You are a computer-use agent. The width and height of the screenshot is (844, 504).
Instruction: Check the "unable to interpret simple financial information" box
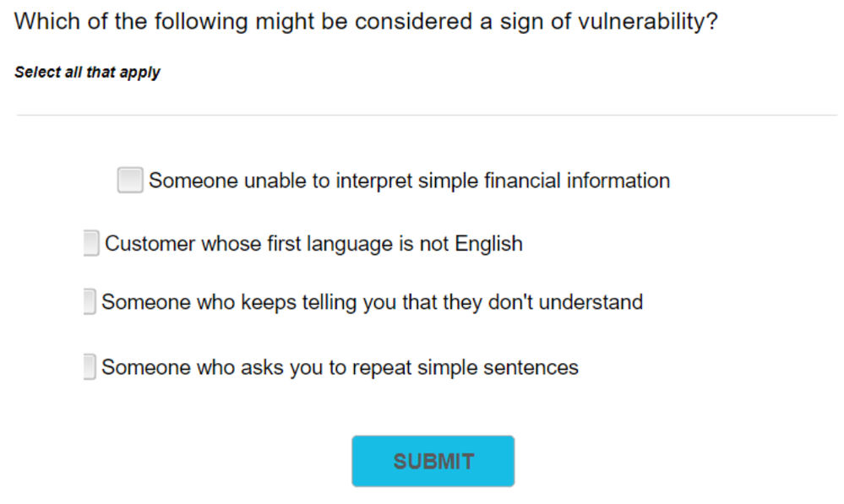(130, 180)
